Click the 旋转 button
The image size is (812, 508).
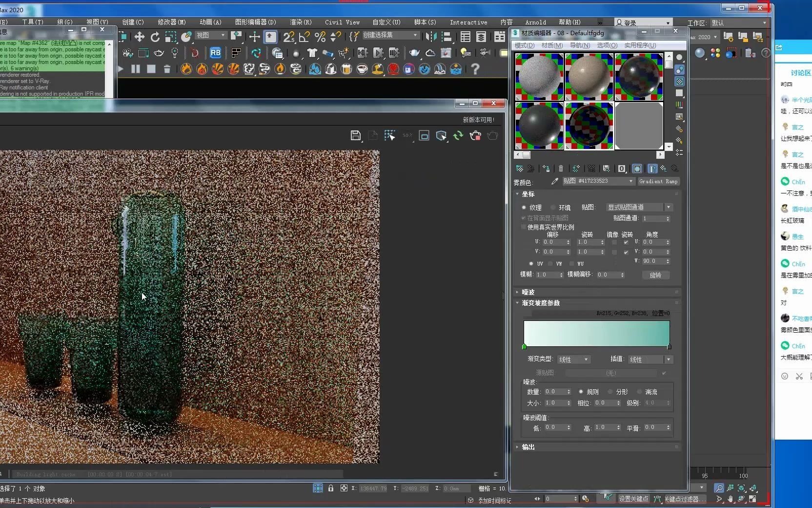[655, 275]
